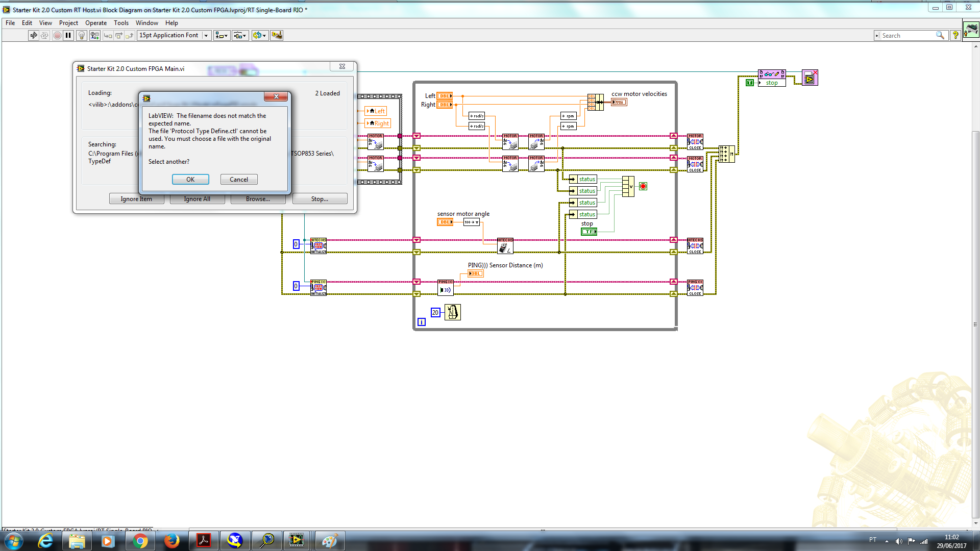Select the PING Sensor Distance DBL indicator
The height and width of the screenshot is (551, 980).
coord(475,274)
